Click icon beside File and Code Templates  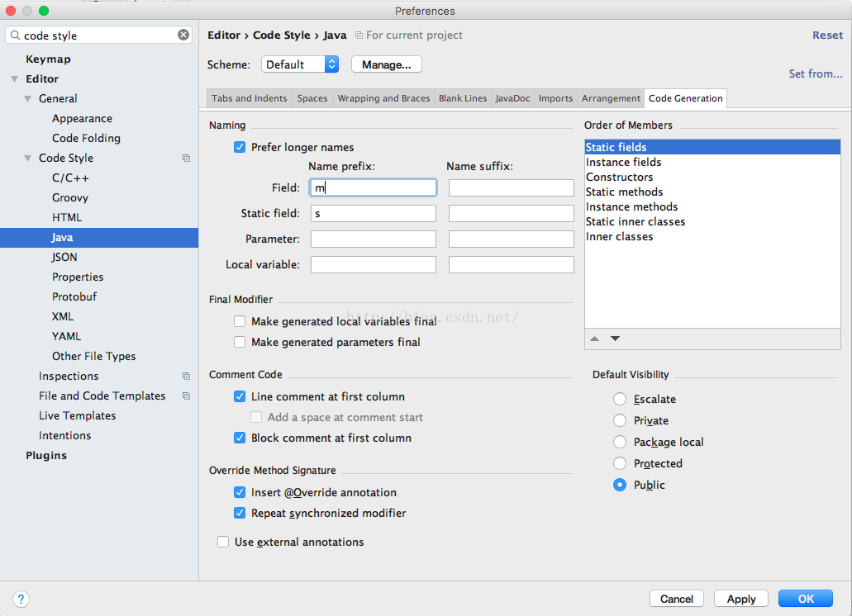187,396
